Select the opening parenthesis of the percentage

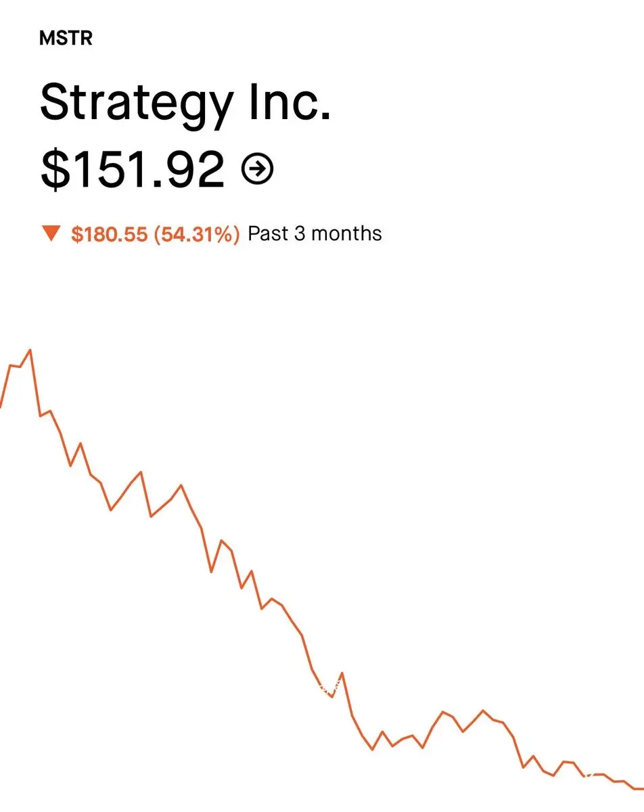click(x=158, y=234)
